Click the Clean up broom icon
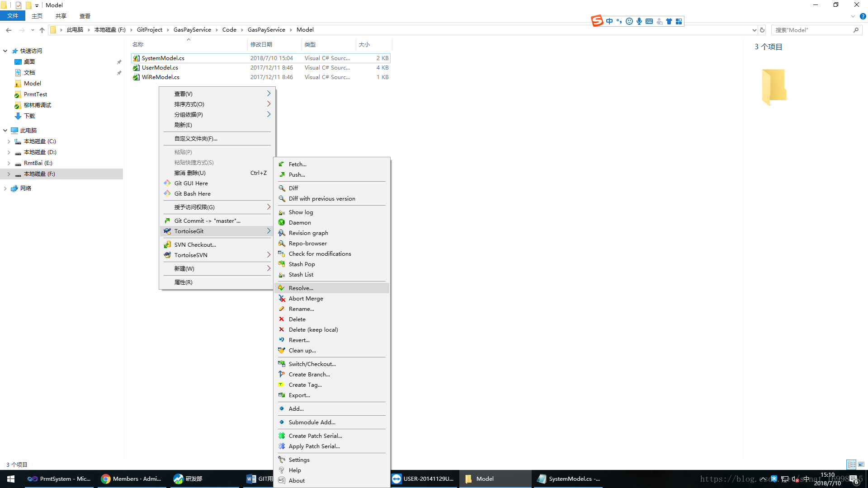Screen dimensions: 868x488 (282, 350)
